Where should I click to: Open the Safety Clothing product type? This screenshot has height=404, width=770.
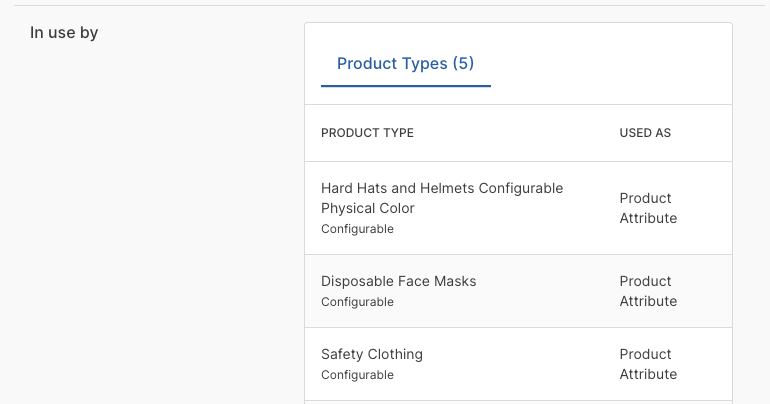coord(372,354)
